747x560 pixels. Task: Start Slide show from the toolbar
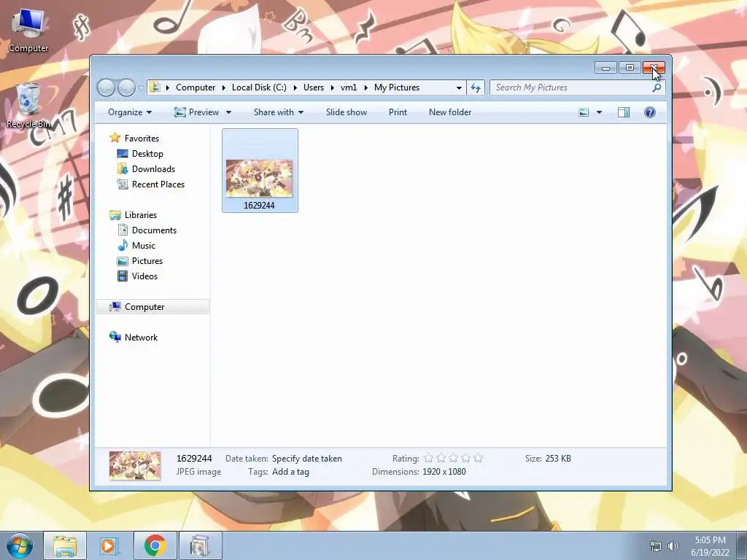[347, 112]
